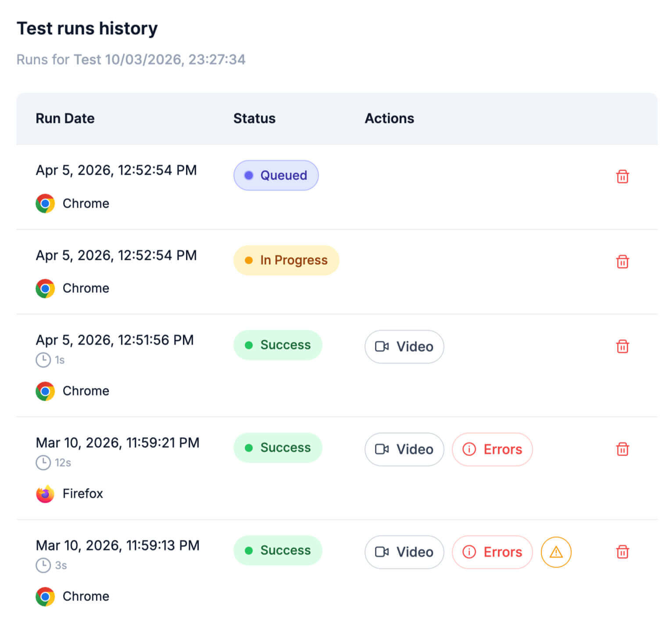View Errors on the Mar 10 Chrome run
The image size is (672, 636).
tap(492, 552)
